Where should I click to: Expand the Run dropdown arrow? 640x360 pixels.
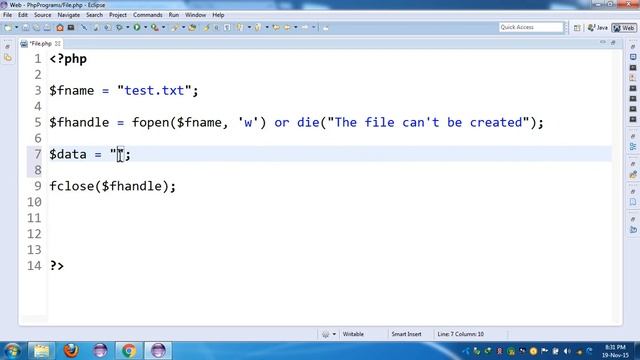pyautogui.click(x=145, y=27)
